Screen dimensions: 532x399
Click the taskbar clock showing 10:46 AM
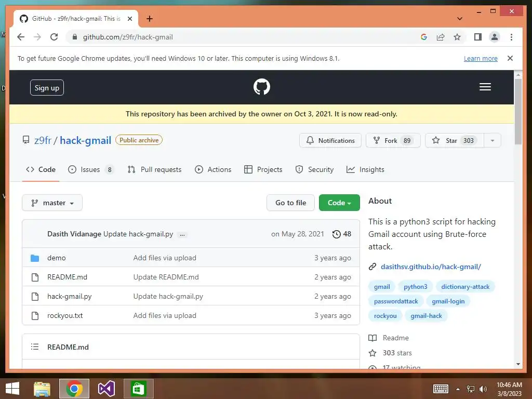tap(509, 389)
